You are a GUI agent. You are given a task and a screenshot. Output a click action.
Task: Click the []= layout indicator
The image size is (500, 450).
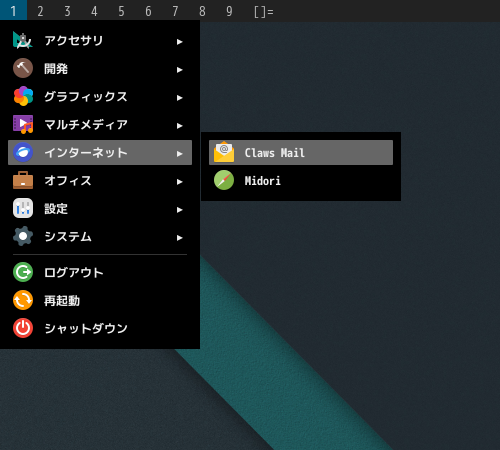(264, 12)
